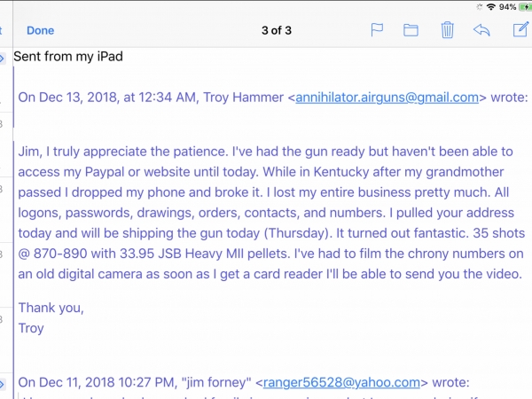Compose a new message
This screenshot has height=399, width=532.
pyautogui.click(x=520, y=29)
